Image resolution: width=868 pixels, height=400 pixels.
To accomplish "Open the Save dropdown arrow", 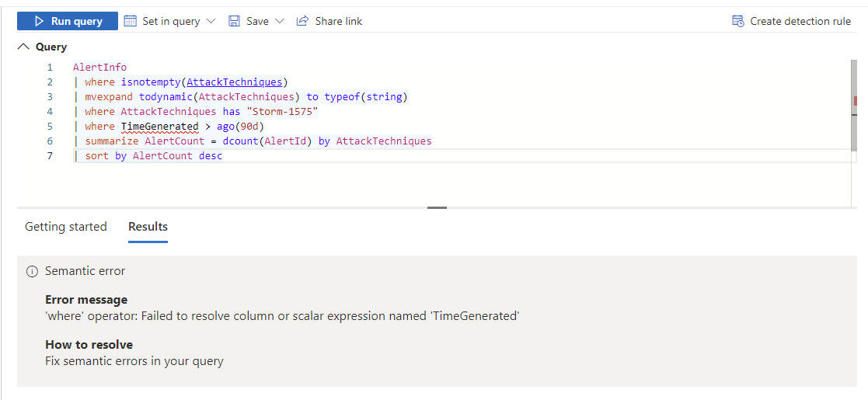I will pos(280,21).
